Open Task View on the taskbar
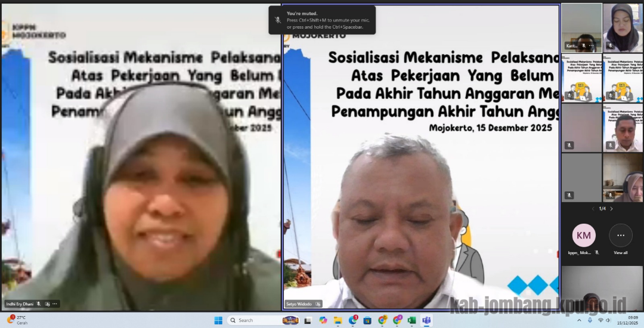 tap(308, 320)
